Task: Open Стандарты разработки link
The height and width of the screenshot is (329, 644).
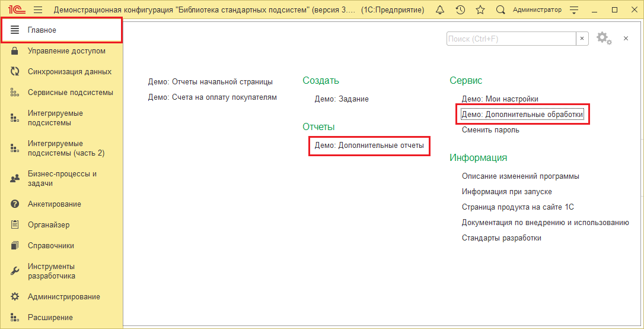Action: point(502,238)
